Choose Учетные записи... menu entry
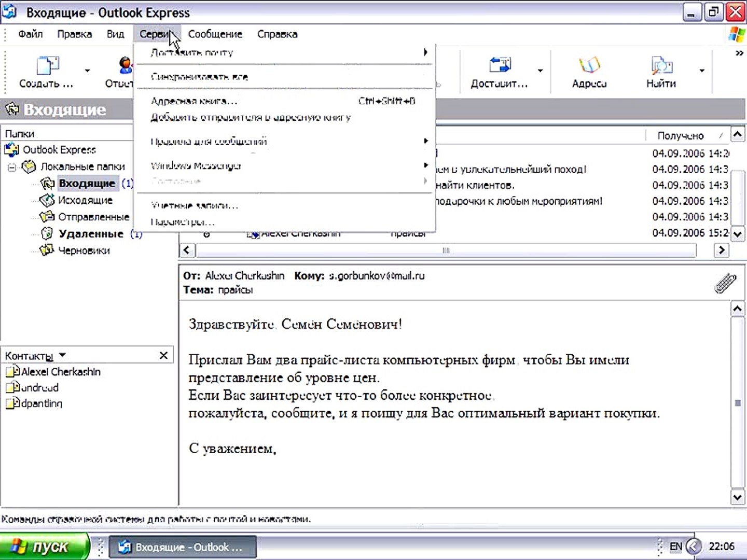The width and height of the screenshot is (747, 560). [x=284, y=205]
